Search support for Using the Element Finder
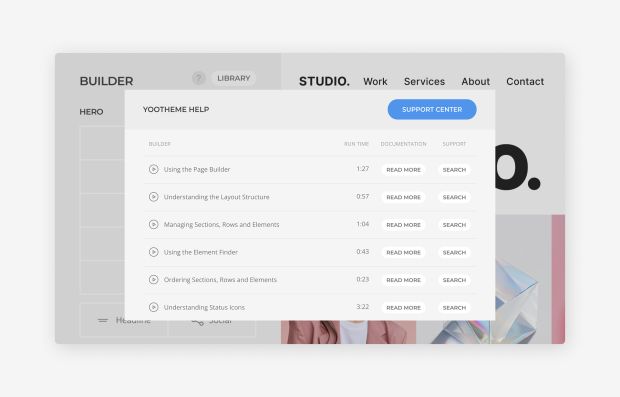The height and width of the screenshot is (397, 620). pyautogui.click(x=454, y=252)
